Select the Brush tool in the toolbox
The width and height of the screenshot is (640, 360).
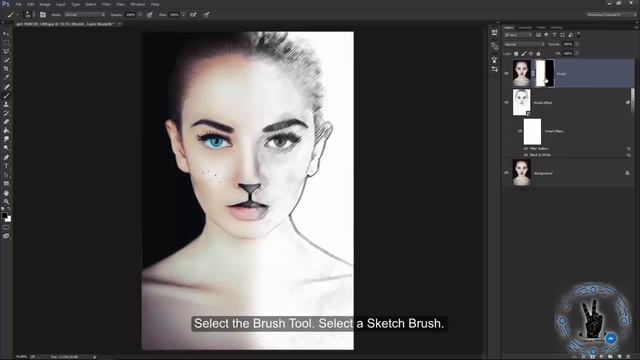pyautogui.click(x=6, y=95)
